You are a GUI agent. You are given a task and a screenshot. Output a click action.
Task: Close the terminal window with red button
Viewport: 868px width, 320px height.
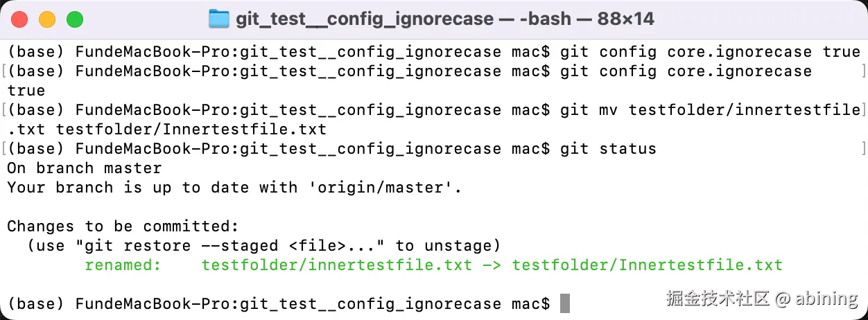tap(19, 19)
